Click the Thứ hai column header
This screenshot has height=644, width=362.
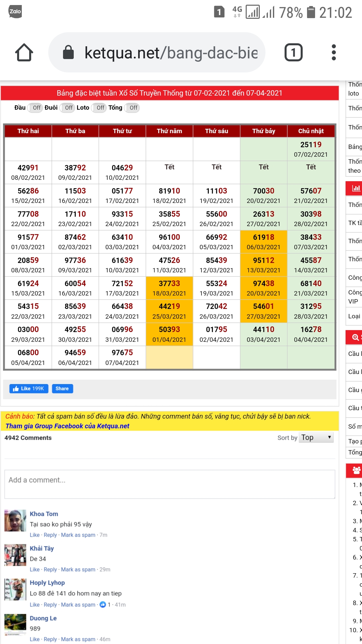coord(28,131)
